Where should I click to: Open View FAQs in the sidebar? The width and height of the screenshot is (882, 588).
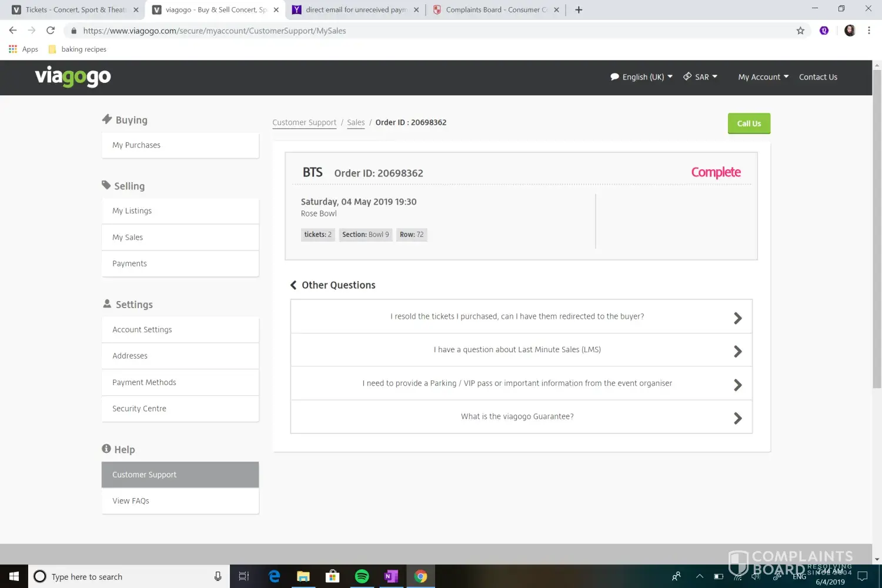[x=180, y=501]
